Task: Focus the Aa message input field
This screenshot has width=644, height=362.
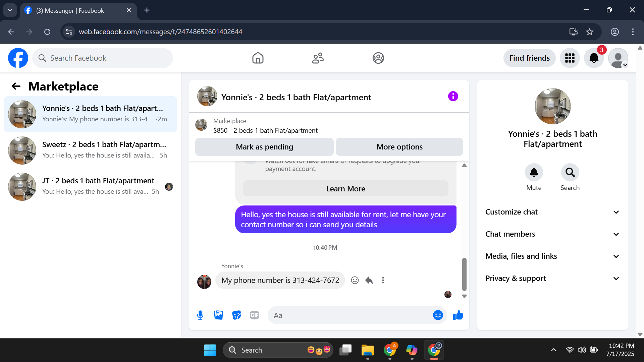Action: pyautogui.click(x=351, y=315)
